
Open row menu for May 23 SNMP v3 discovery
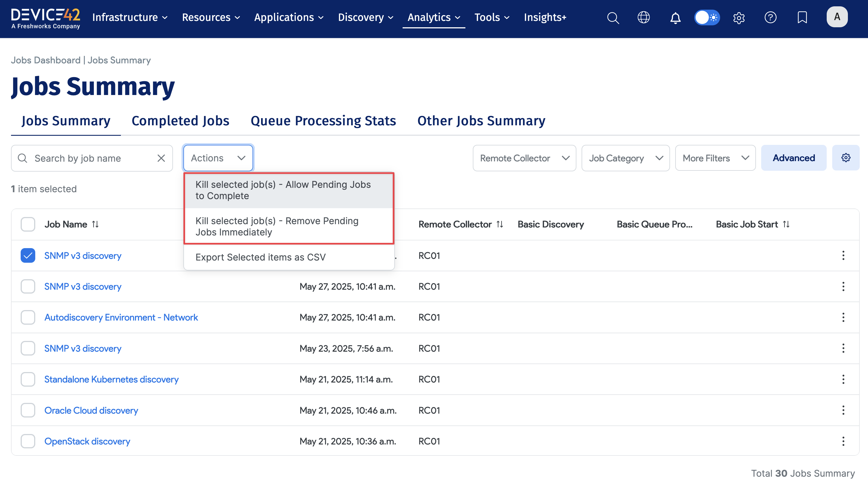[843, 348]
